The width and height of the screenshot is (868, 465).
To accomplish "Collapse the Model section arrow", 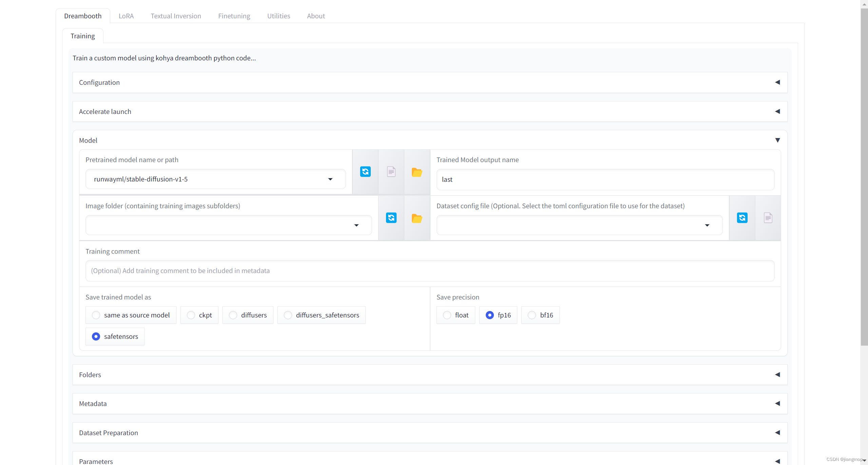I will (777, 140).
